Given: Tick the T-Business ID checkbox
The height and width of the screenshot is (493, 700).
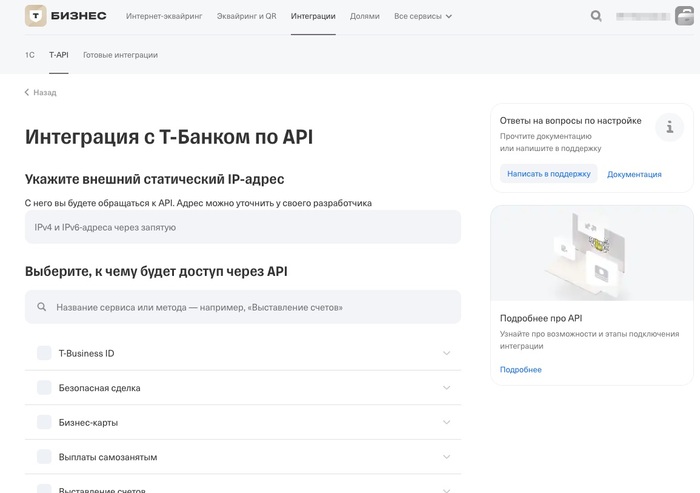Looking at the screenshot, I should pos(44,353).
